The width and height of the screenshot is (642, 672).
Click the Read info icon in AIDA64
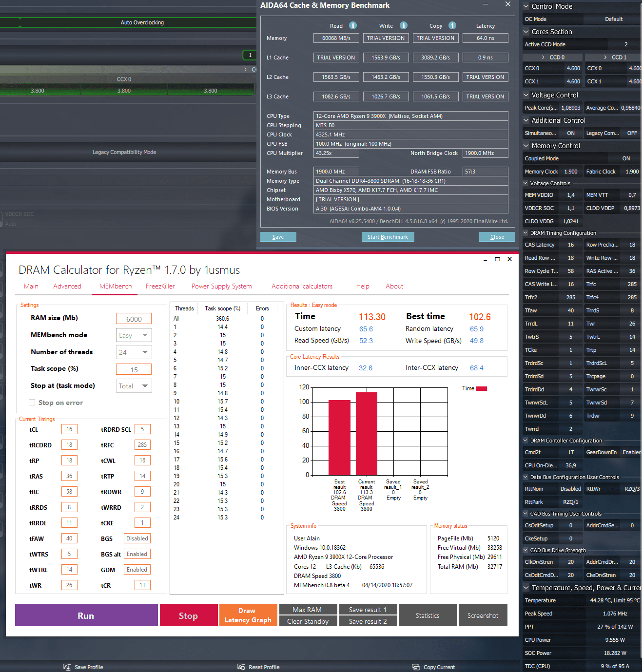(x=353, y=25)
